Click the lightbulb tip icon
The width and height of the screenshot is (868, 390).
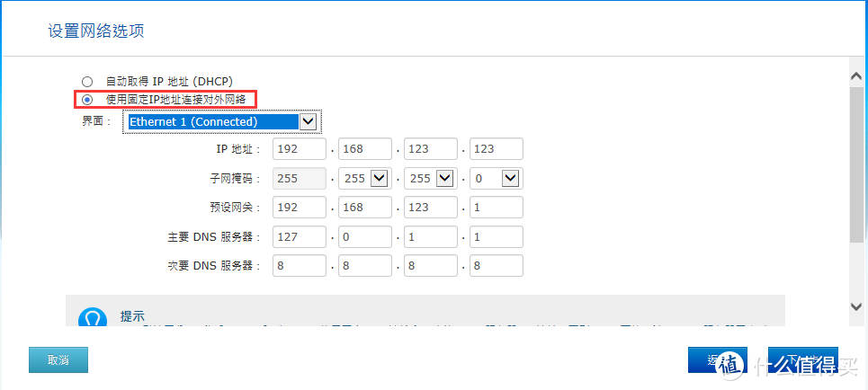coord(94,317)
